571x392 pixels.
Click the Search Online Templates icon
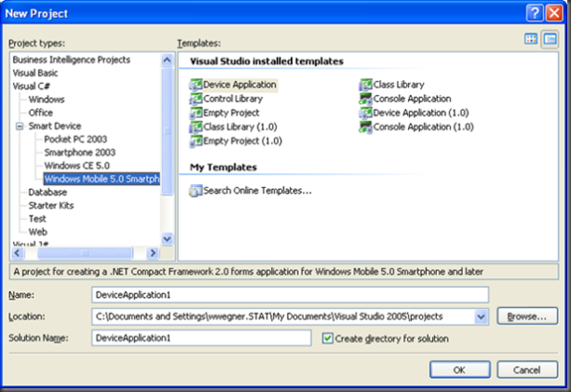pyautogui.click(x=196, y=191)
